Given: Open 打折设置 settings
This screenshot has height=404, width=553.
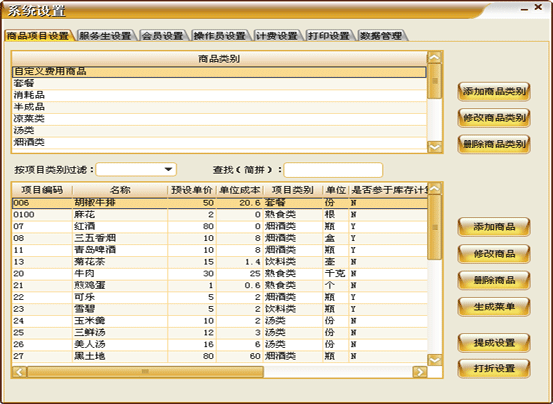Looking at the screenshot, I should 494,368.
